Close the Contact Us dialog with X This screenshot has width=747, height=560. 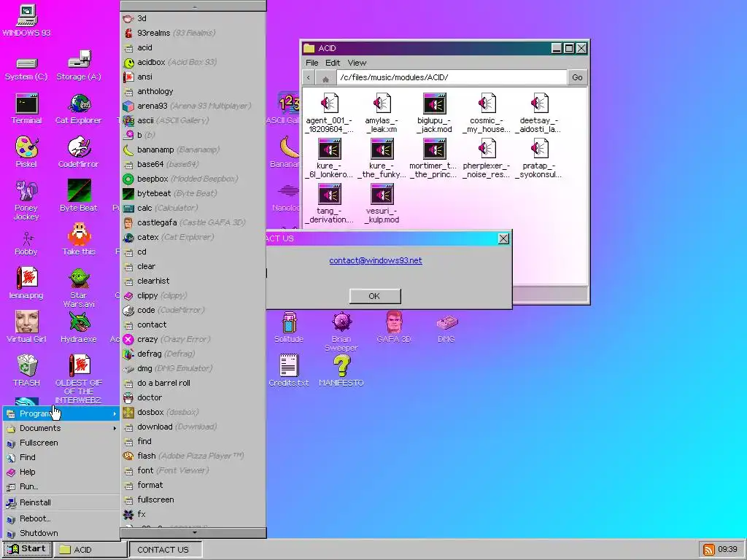(x=503, y=238)
